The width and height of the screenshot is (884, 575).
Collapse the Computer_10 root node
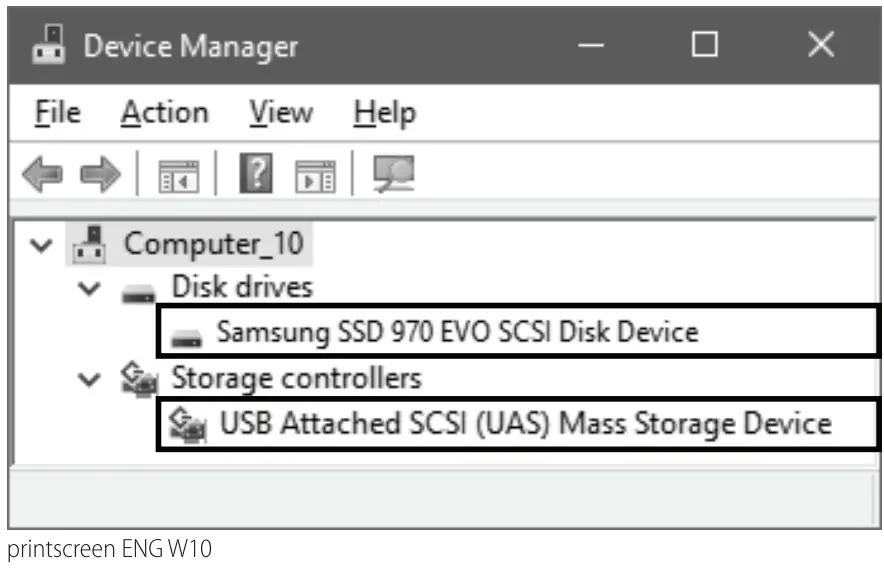click(x=41, y=244)
